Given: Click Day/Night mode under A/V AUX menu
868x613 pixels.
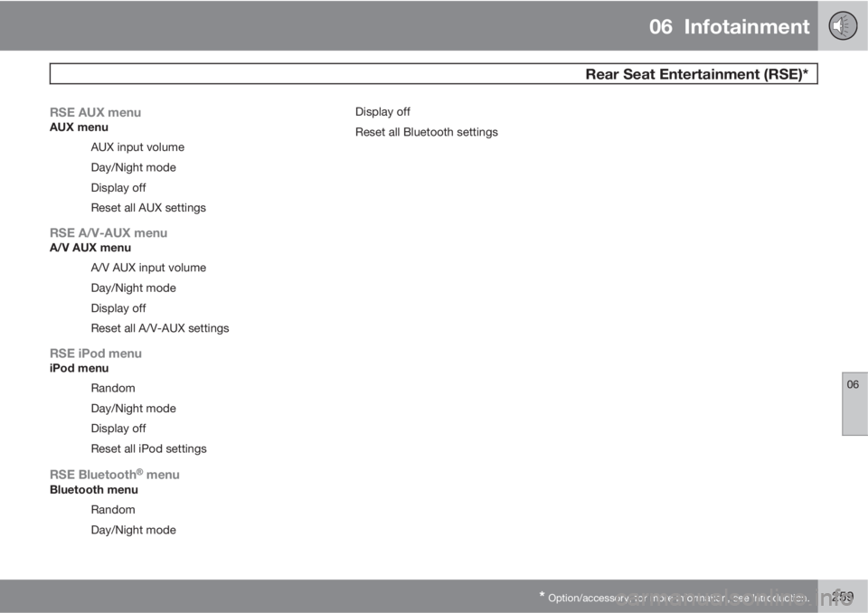Looking at the screenshot, I should click(134, 288).
